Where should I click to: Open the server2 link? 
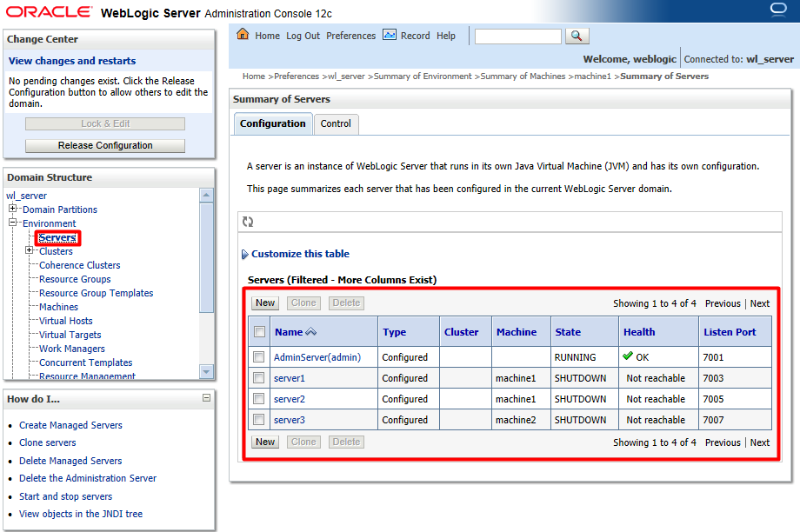(290, 399)
